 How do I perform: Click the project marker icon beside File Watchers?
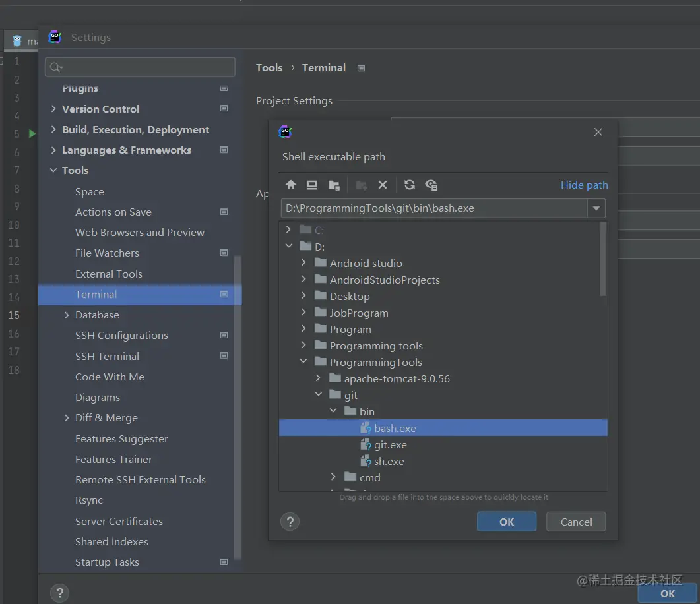tap(224, 253)
